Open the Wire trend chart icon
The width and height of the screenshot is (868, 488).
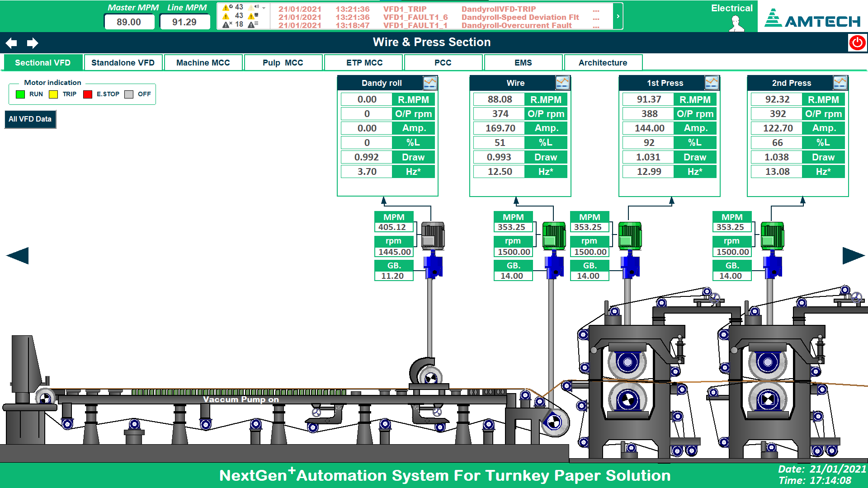click(x=562, y=83)
